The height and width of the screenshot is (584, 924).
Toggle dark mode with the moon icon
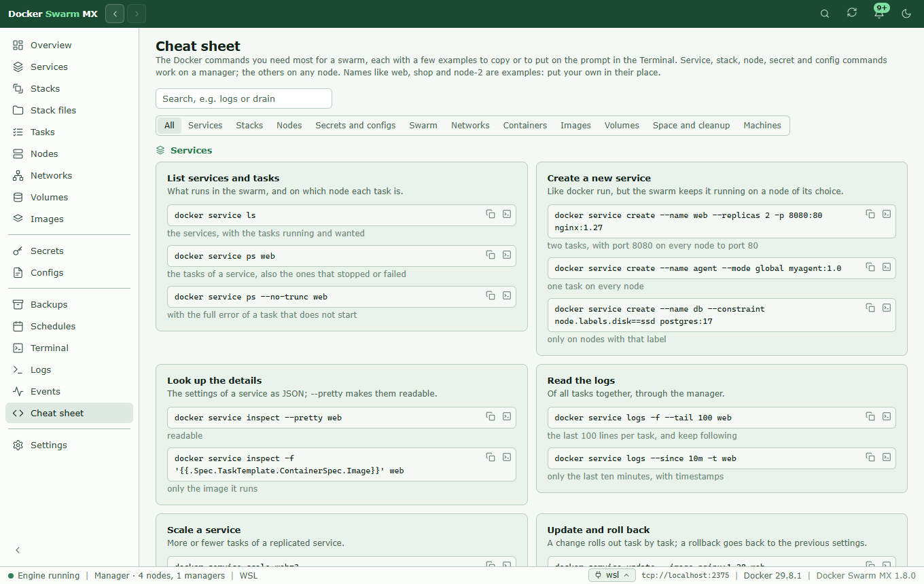click(906, 14)
